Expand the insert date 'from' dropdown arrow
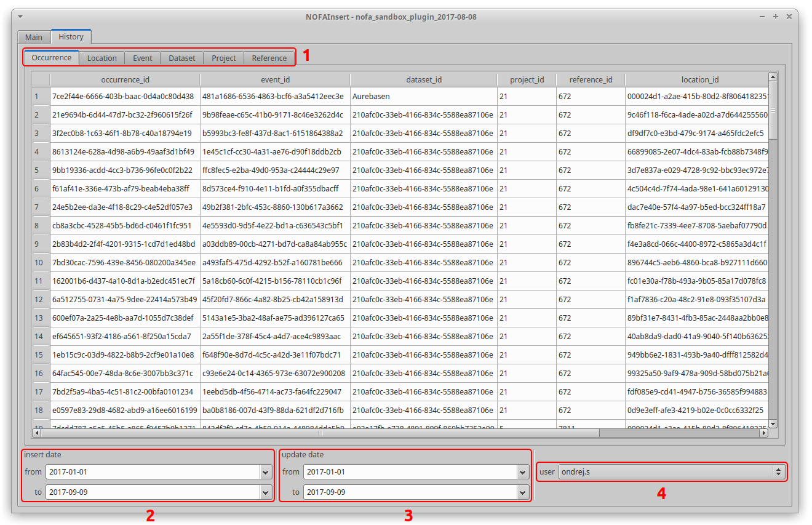812x525 pixels. tap(266, 472)
